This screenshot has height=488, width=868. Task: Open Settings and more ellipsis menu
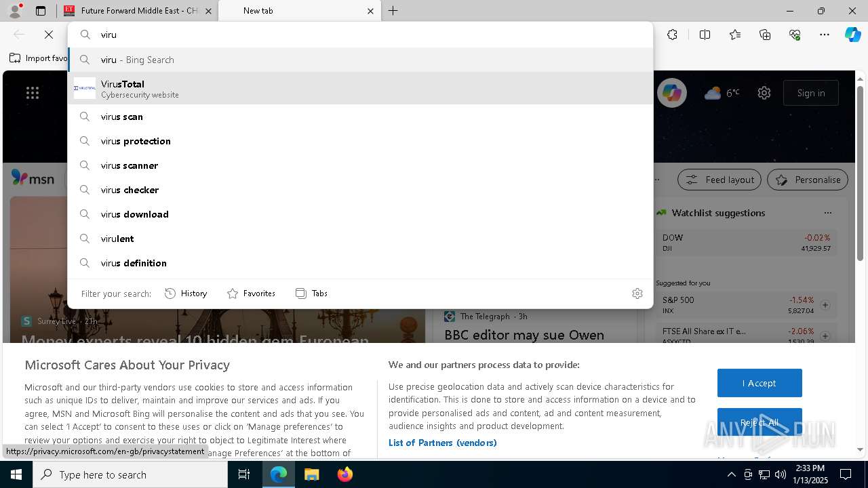(825, 35)
